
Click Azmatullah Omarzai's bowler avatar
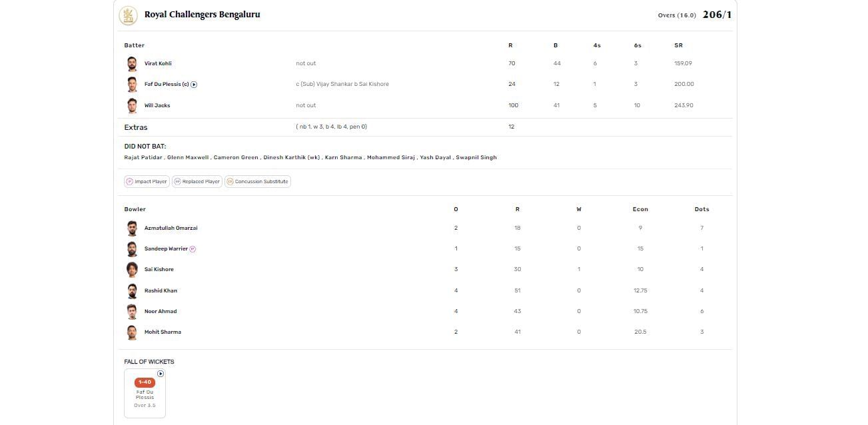click(x=132, y=228)
